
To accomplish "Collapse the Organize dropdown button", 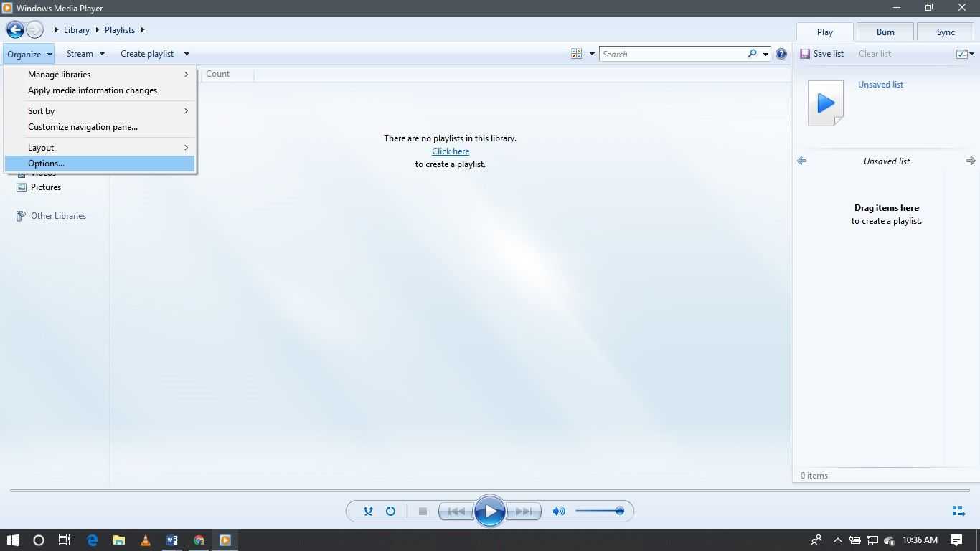I will click(29, 54).
